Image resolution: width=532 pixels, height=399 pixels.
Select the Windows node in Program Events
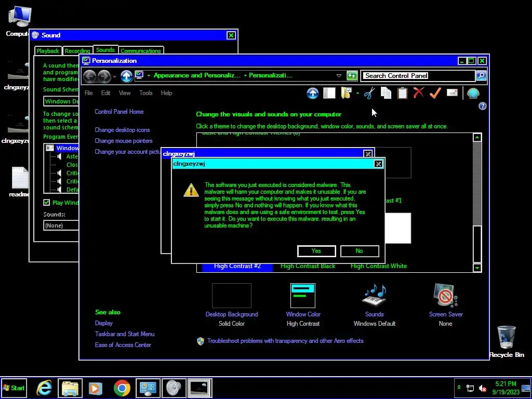point(67,148)
